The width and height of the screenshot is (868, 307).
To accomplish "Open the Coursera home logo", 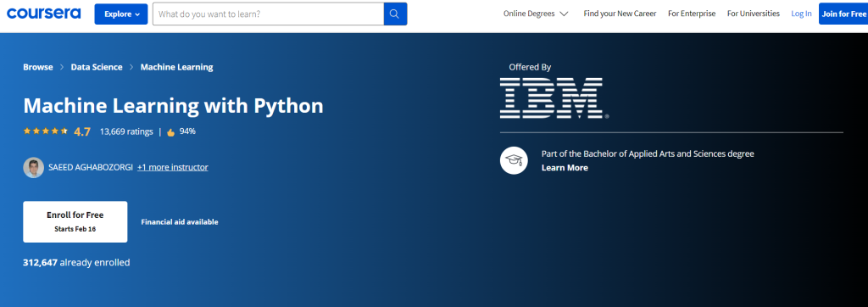I will point(44,14).
